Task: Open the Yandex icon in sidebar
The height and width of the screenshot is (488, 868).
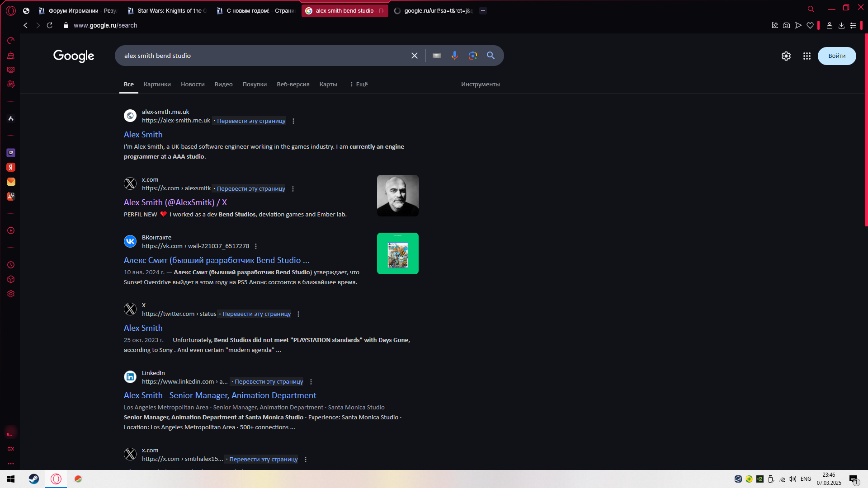Action: (11, 167)
